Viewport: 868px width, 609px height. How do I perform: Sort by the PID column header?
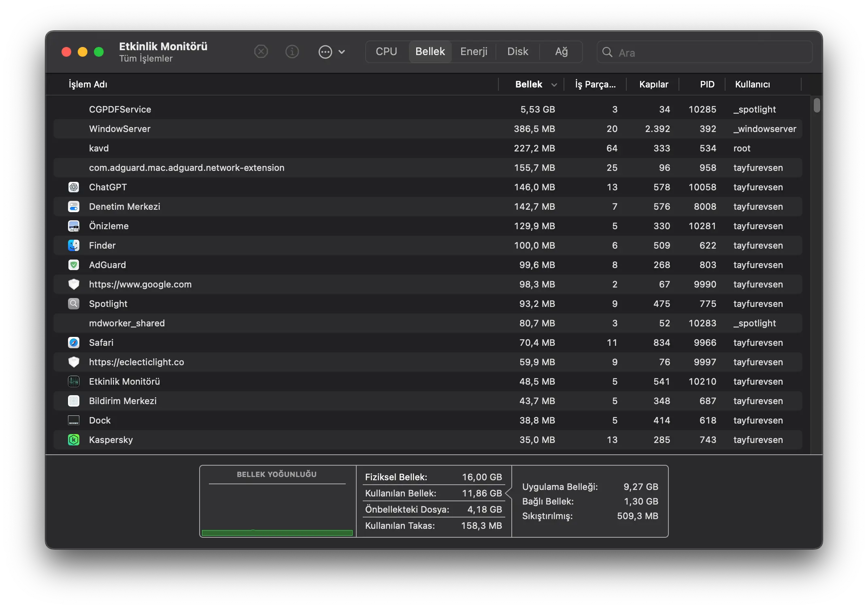pos(707,84)
